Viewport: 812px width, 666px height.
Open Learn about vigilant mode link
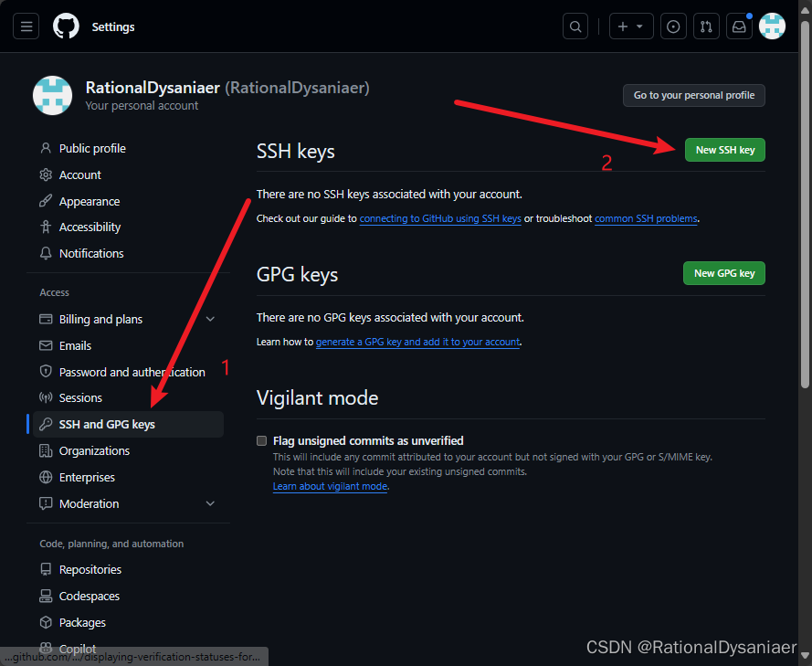(x=330, y=486)
